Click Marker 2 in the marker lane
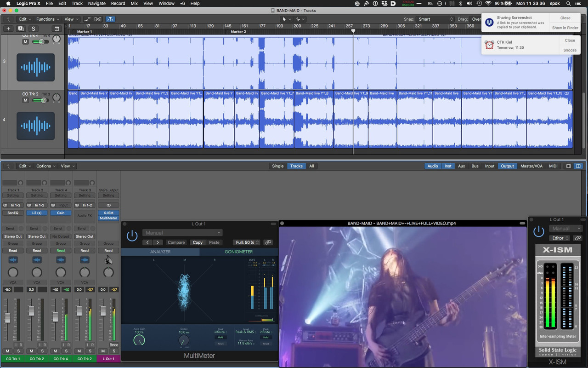 pyautogui.click(x=238, y=32)
